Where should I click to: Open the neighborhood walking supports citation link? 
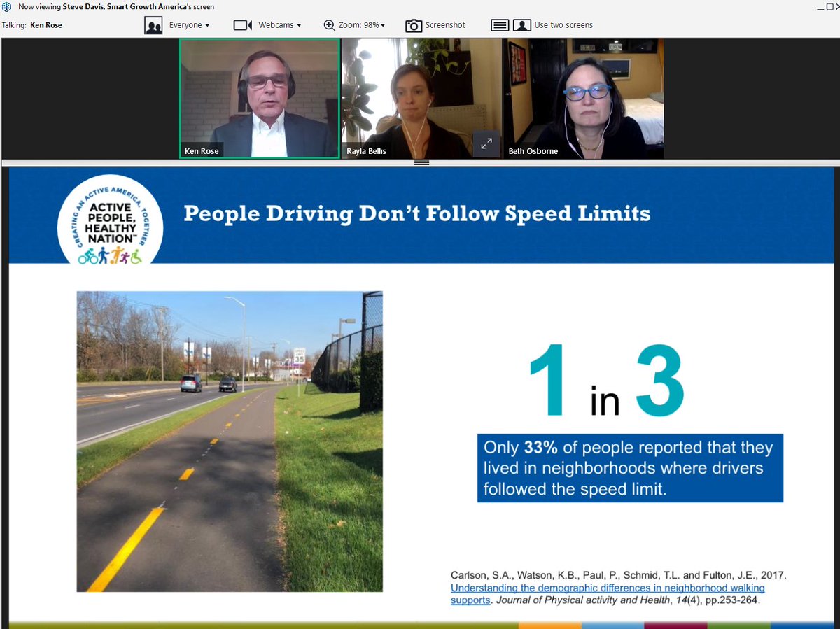pyautogui.click(x=608, y=594)
